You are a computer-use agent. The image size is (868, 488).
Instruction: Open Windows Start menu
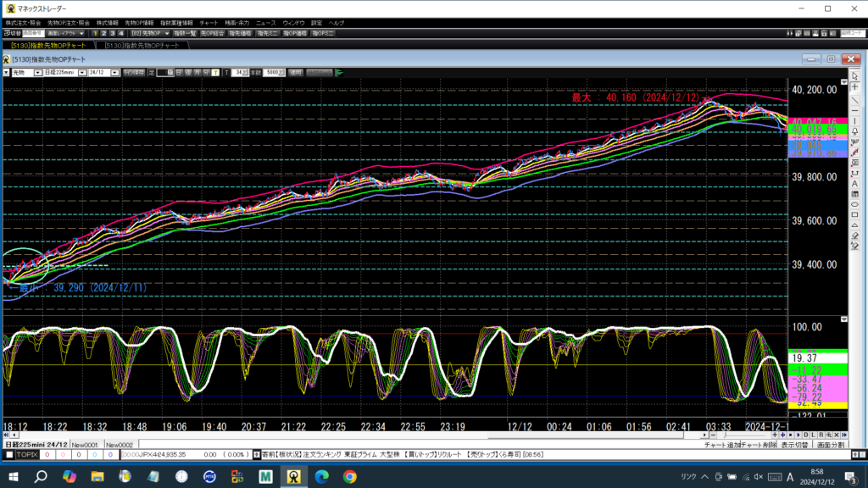pos(14,476)
